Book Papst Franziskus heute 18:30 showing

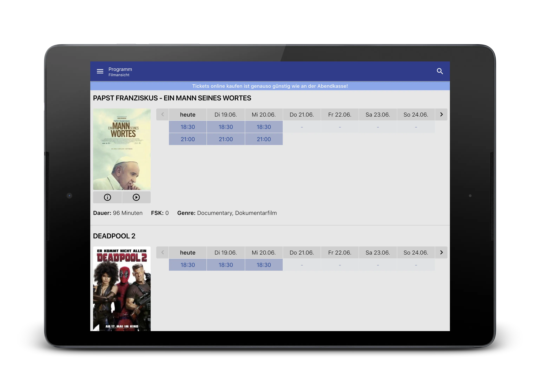point(188,127)
